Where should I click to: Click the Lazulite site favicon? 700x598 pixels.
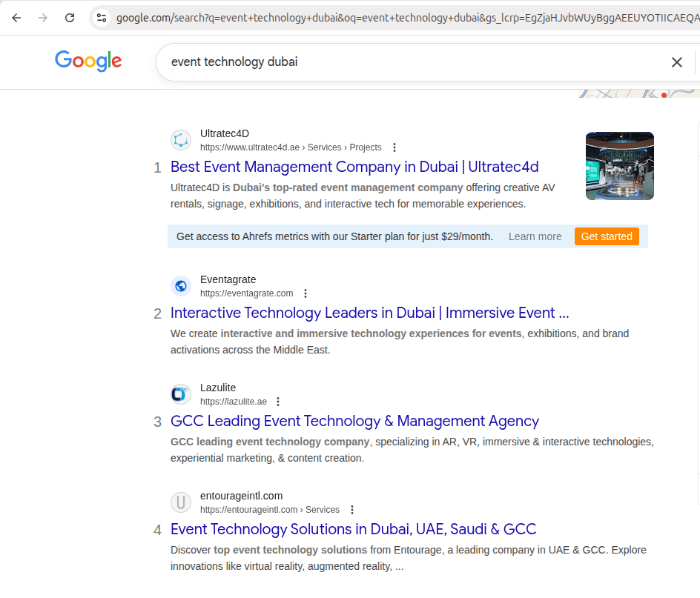180,393
